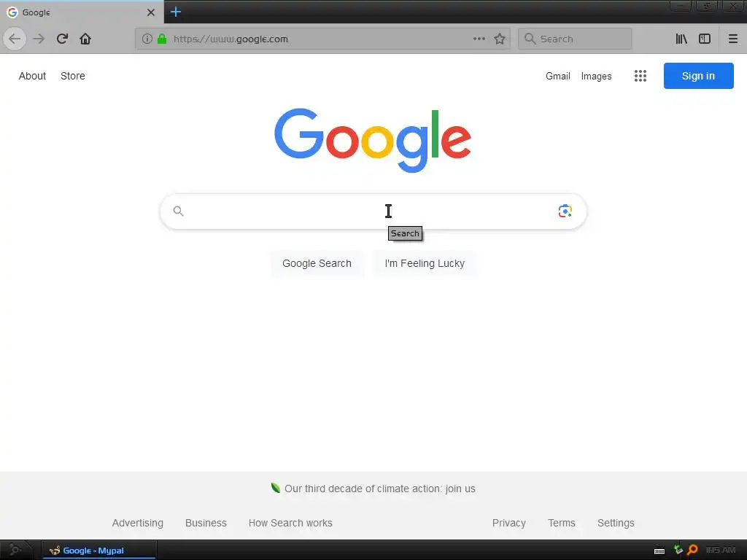The image size is (747, 560).
Task: Reload the current page
Action: (x=62, y=39)
